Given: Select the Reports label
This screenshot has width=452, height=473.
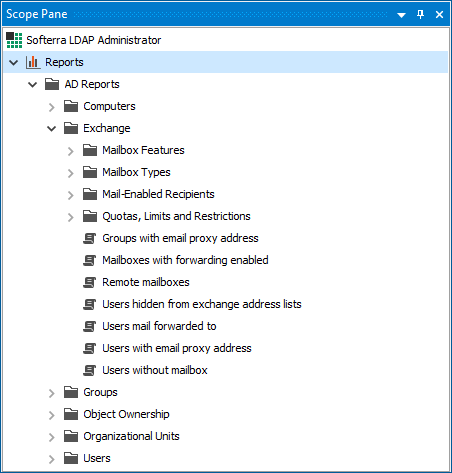Looking at the screenshot, I should click(64, 62).
